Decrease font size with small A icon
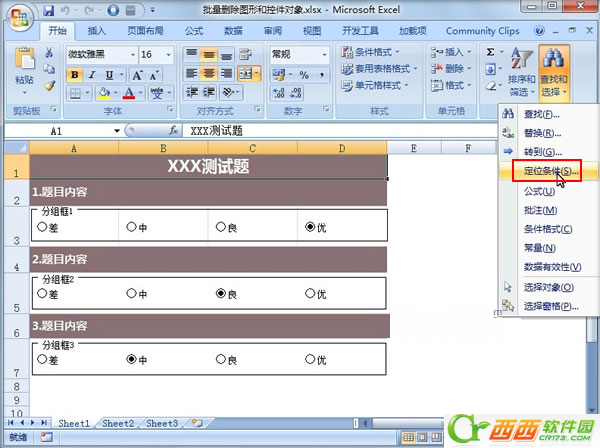The image size is (600, 448). pos(154,75)
